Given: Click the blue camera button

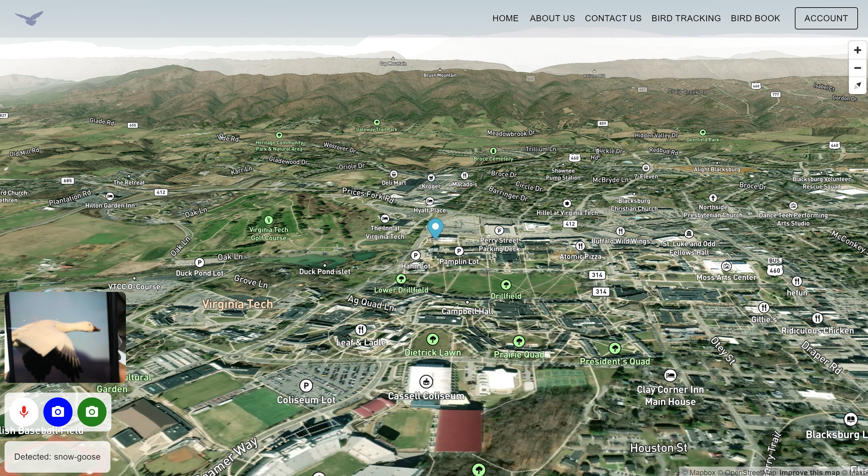Looking at the screenshot, I should (58, 412).
